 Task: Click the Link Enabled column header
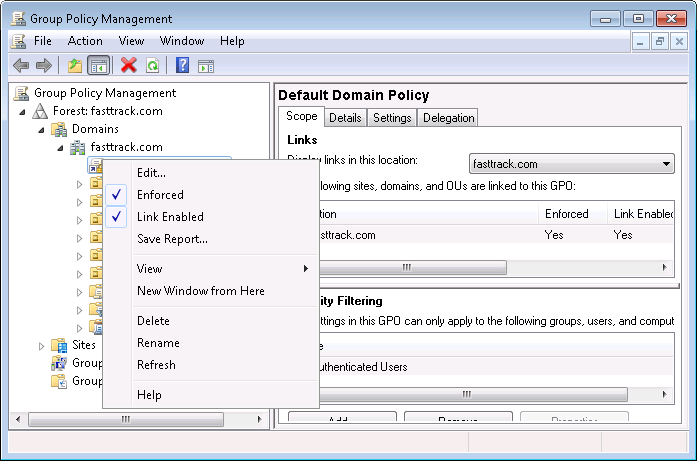(x=641, y=214)
